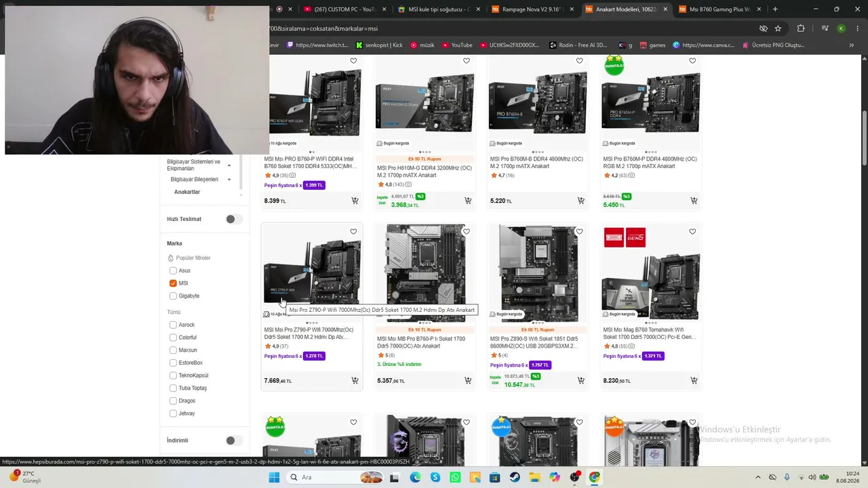Show more bookmarks with the chevron
Screen dimensions: 868x488
[851, 45]
